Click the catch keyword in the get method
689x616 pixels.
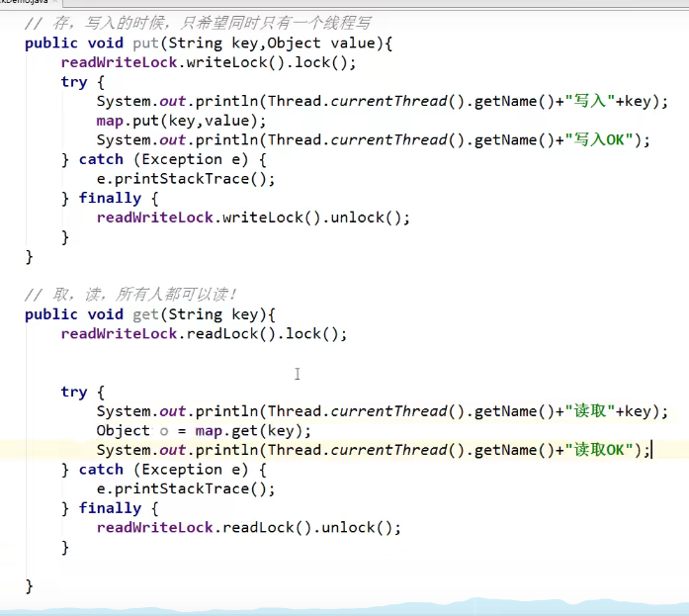point(101,470)
